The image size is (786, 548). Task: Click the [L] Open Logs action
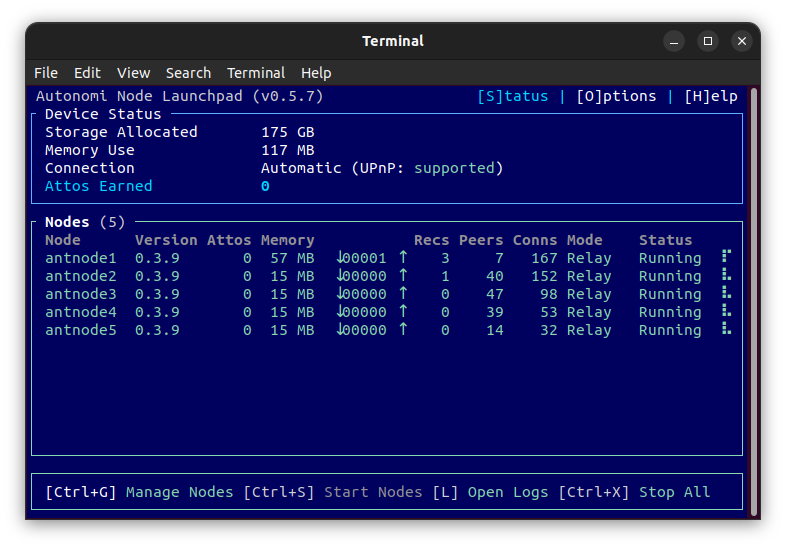coord(490,492)
